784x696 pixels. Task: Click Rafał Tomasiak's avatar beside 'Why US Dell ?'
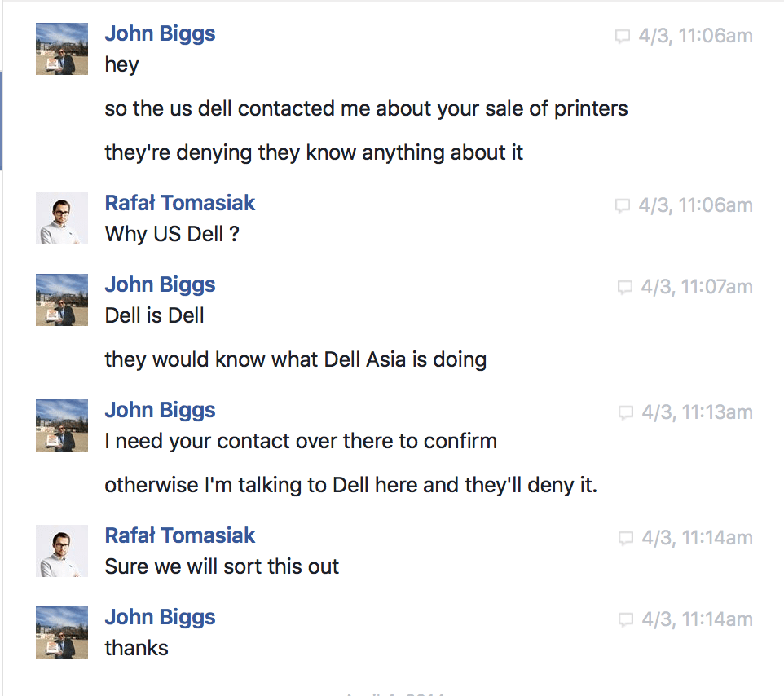tap(62, 218)
